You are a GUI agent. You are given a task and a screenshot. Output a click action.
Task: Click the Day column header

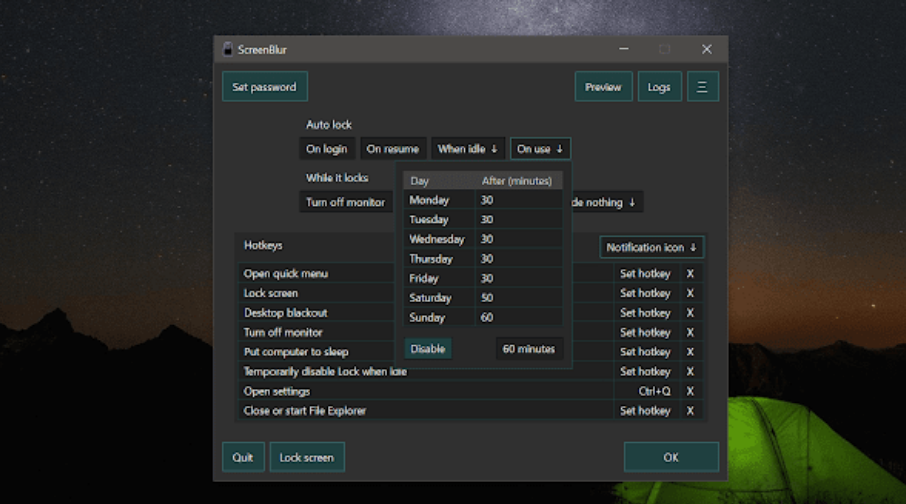[x=439, y=181]
